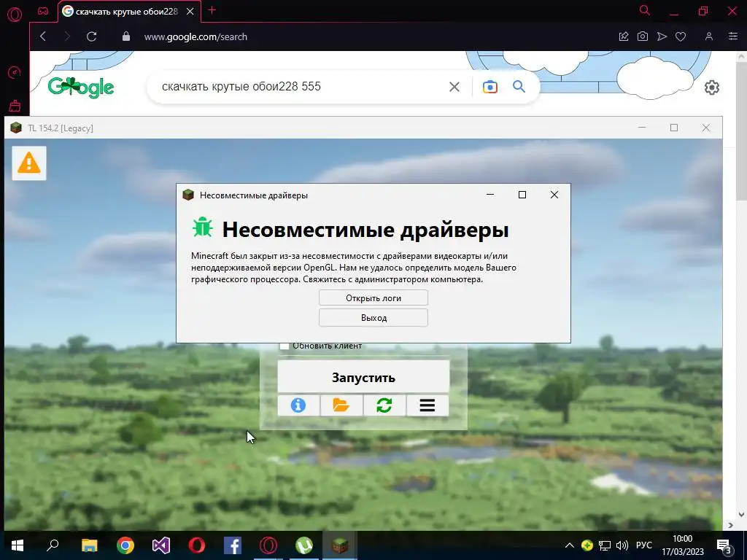Image resolution: width=747 pixels, height=560 pixels.
Task: Click the Запустить launch button
Action: [x=363, y=377]
